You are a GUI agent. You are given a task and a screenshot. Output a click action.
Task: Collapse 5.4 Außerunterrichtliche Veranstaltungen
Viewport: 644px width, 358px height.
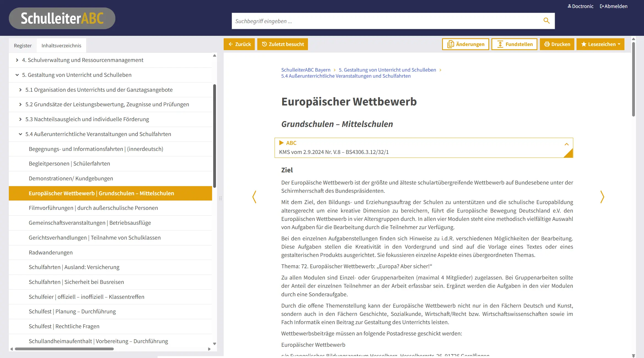pos(20,134)
